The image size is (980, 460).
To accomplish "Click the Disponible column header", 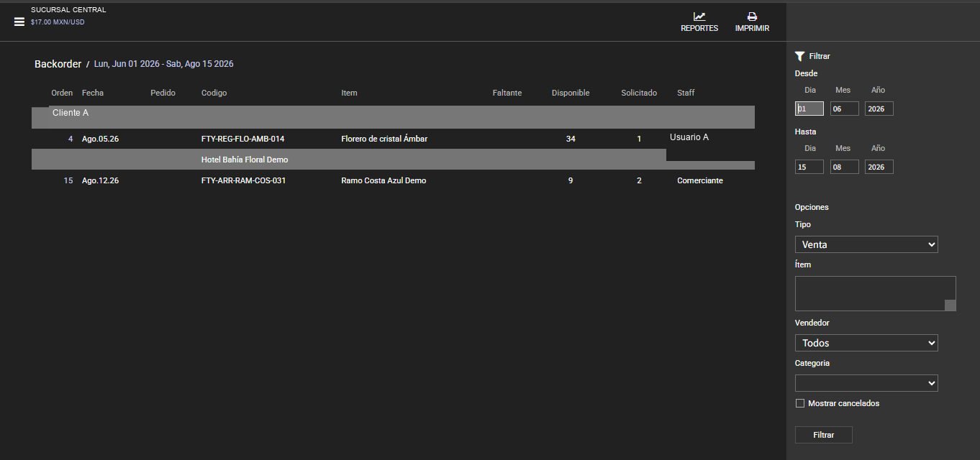I will point(571,93).
